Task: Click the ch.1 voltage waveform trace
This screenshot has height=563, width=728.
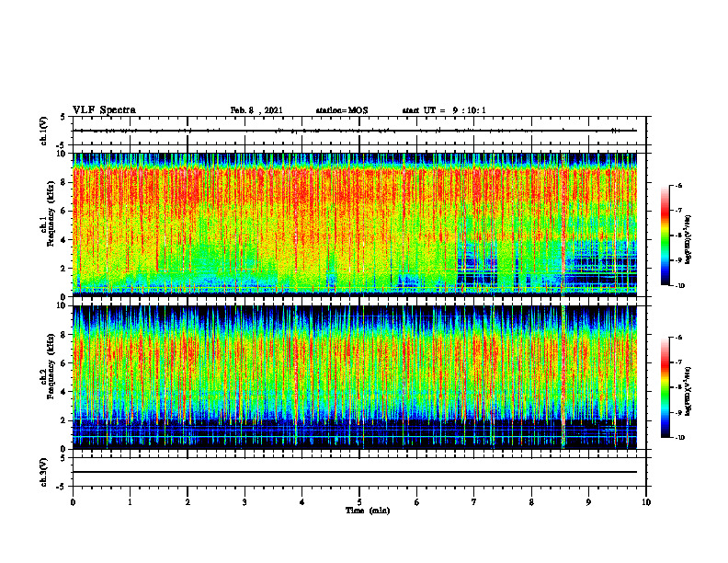Action: click(x=355, y=131)
